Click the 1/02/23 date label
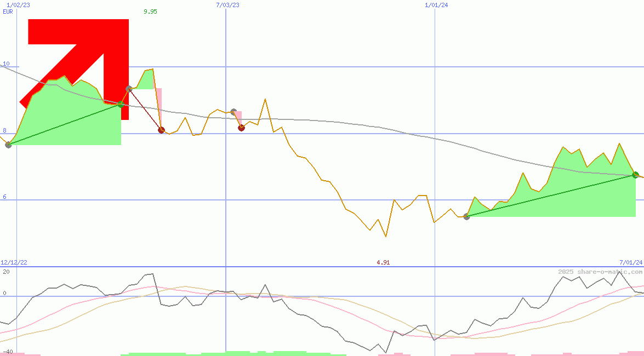The width and height of the screenshot is (644, 356). pos(18,5)
